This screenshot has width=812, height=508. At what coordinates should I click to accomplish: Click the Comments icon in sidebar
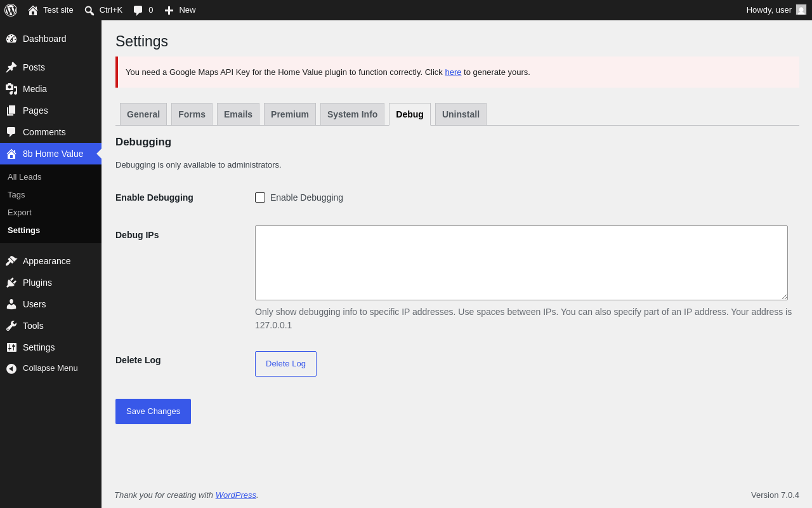[11, 132]
